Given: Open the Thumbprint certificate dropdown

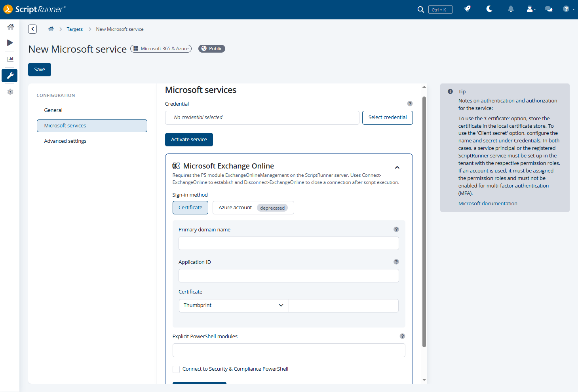Looking at the screenshot, I should 234,305.
